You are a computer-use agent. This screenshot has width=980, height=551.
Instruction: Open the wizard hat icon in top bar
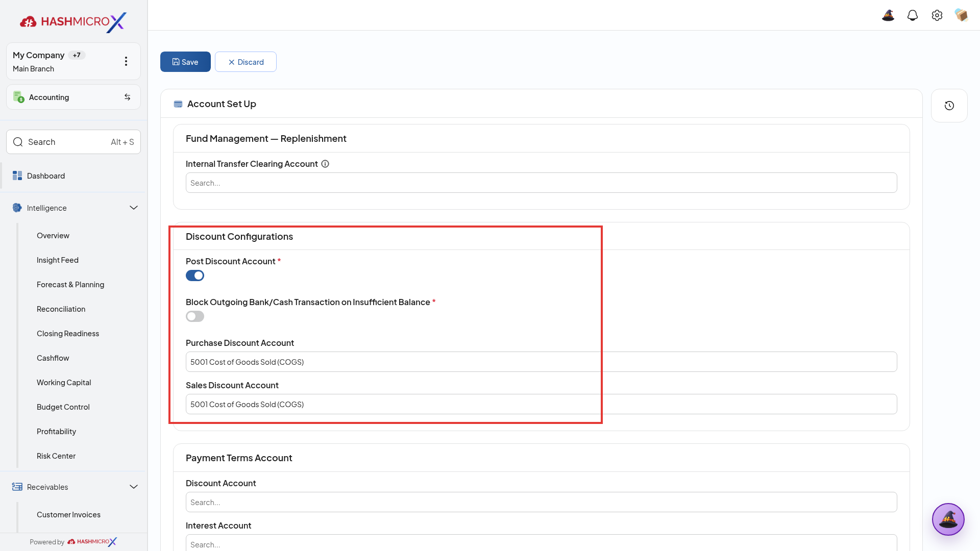[x=888, y=15]
